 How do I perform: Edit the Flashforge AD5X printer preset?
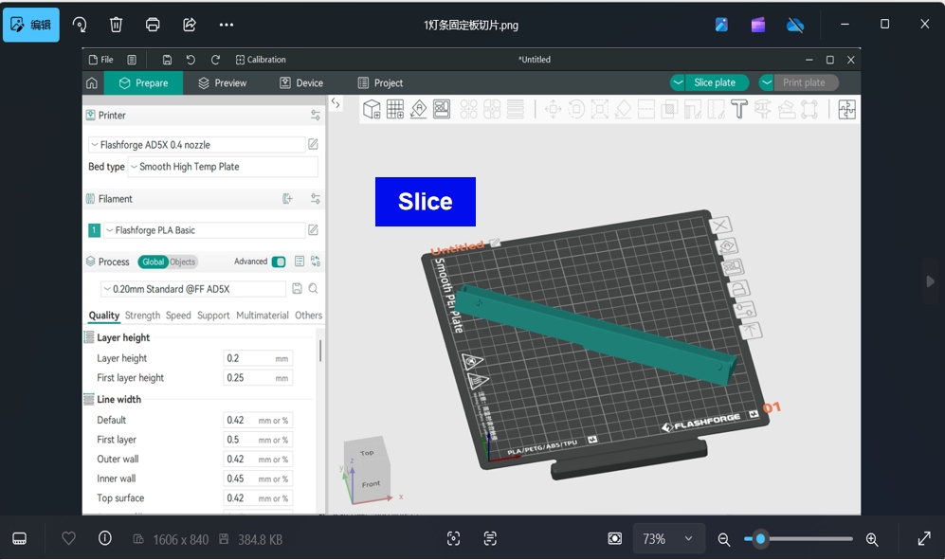[x=313, y=144]
